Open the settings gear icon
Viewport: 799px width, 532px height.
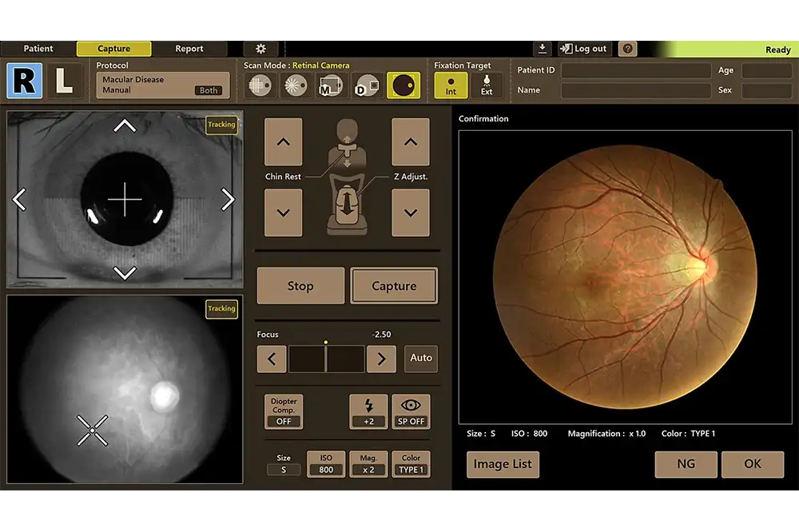coord(260,49)
